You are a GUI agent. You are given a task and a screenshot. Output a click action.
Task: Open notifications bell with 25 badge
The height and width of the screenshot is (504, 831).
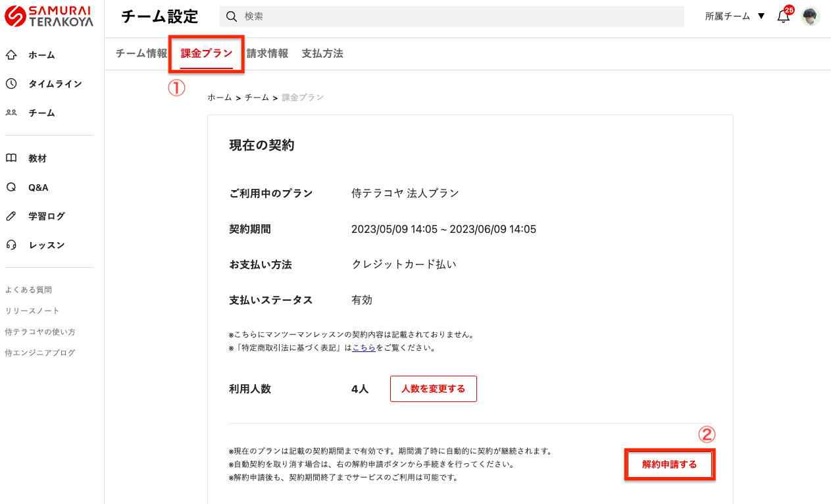point(783,16)
